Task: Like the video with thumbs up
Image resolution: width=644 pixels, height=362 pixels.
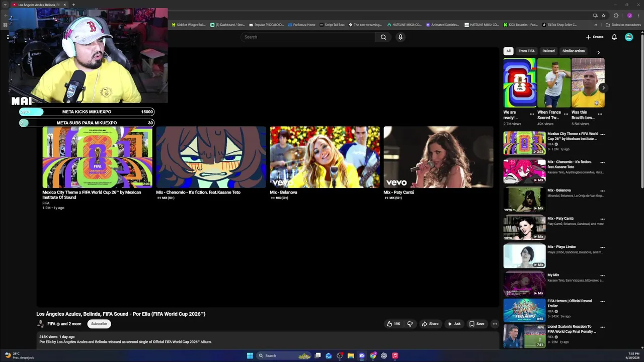Action: tap(393, 324)
